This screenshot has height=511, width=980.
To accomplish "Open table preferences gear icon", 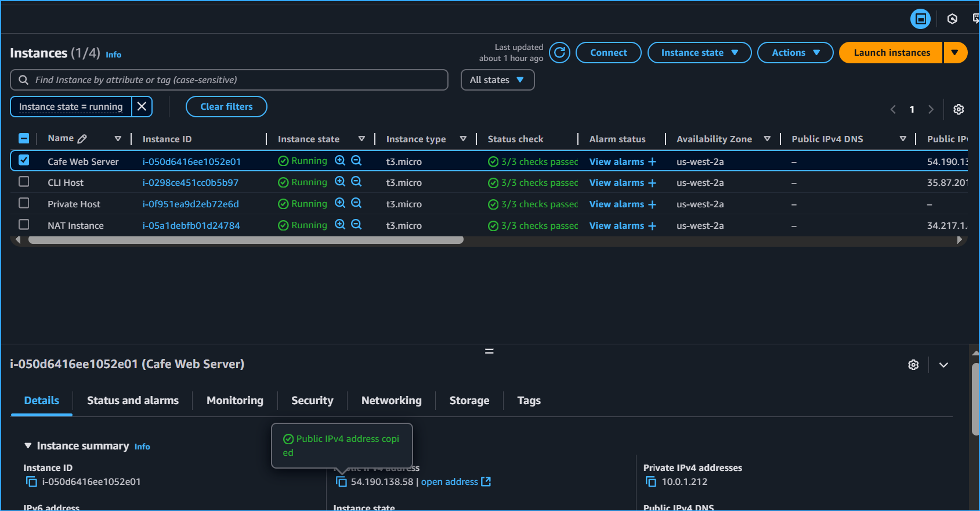I will click(959, 109).
